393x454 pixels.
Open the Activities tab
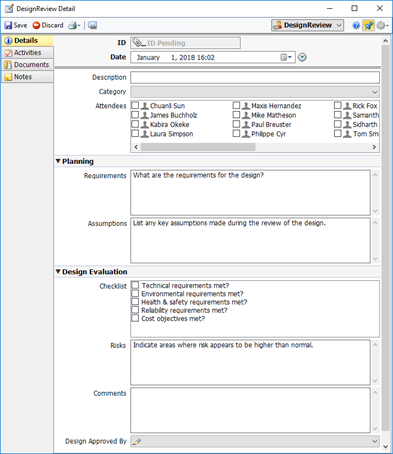27,53
